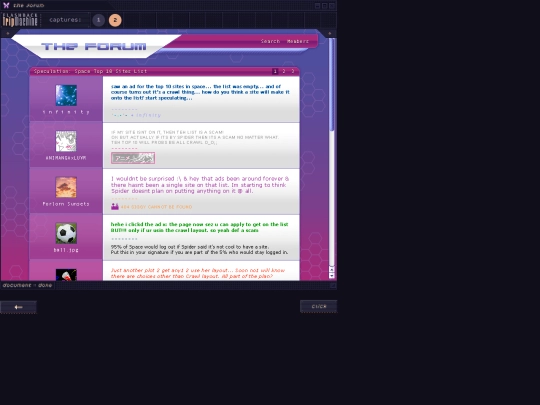Click the status bar corner icon
The height and width of the screenshot is (405, 540).
tap(333, 285)
